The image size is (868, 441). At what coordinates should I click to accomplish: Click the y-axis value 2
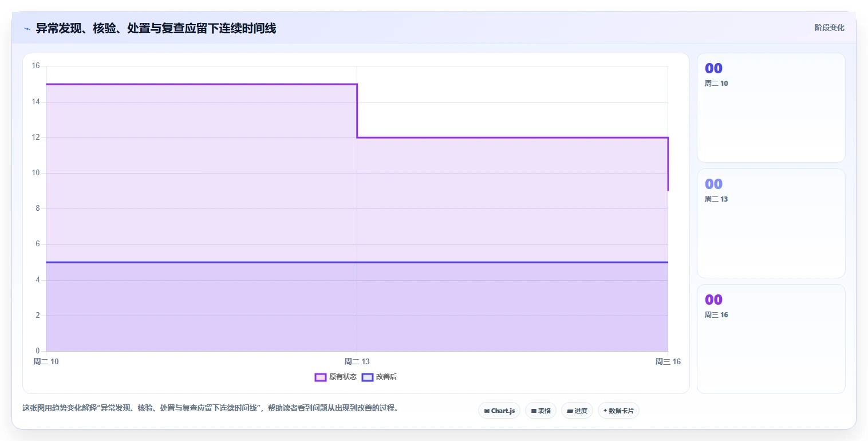click(x=37, y=316)
